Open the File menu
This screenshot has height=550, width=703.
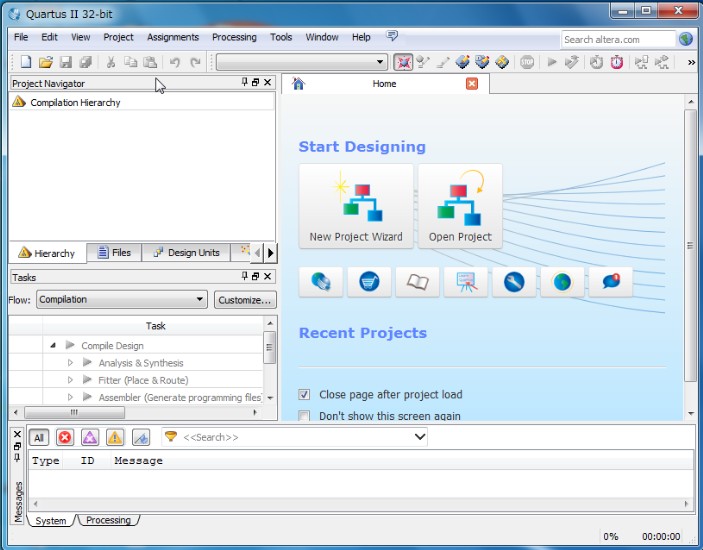point(21,37)
